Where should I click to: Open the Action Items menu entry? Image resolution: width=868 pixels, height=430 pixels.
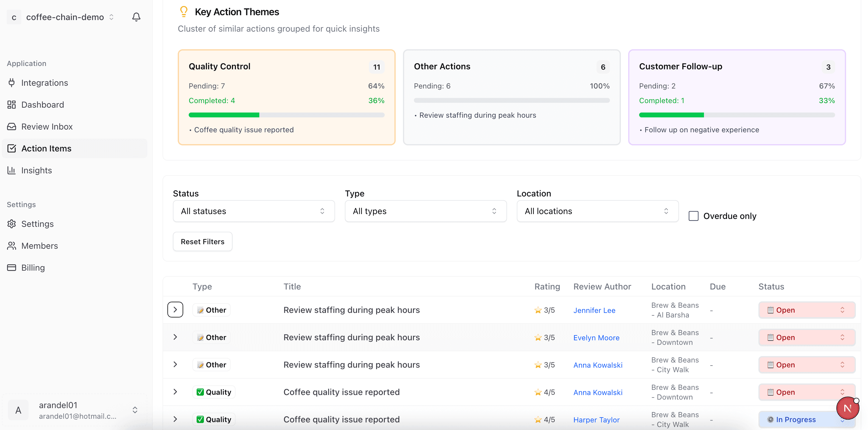coord(47,148)
